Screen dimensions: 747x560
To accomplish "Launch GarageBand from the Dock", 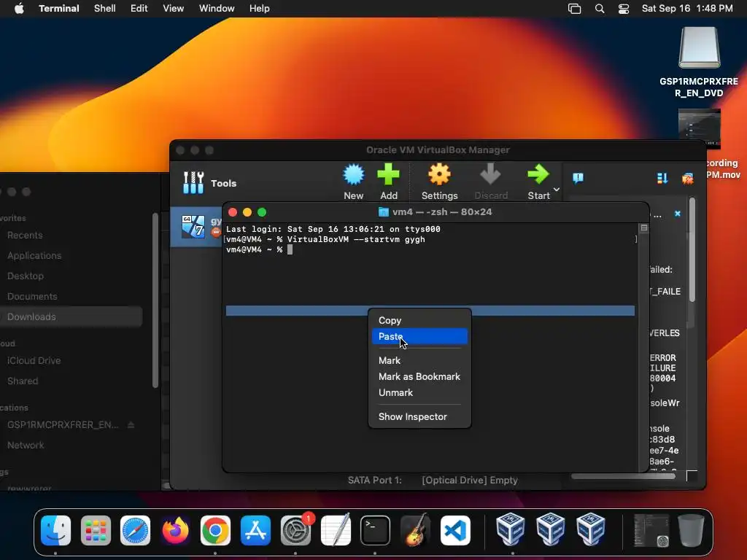I will [415, 530].
